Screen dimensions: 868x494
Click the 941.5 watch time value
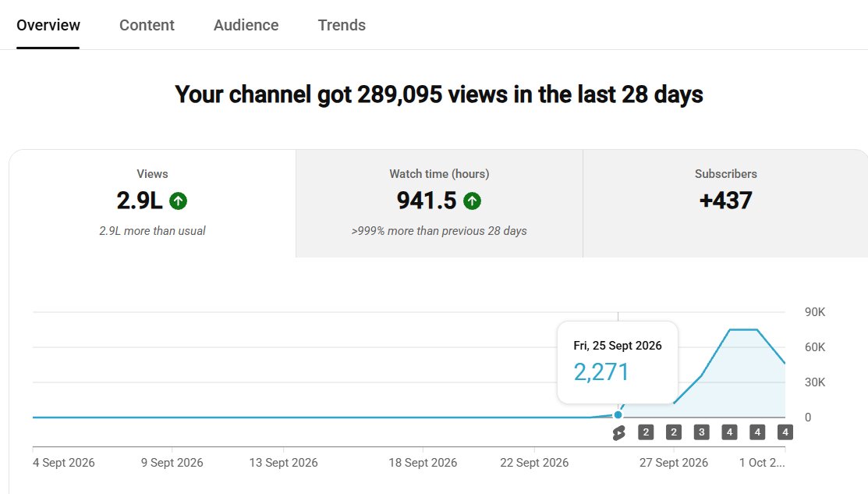[x=427, y=201]
